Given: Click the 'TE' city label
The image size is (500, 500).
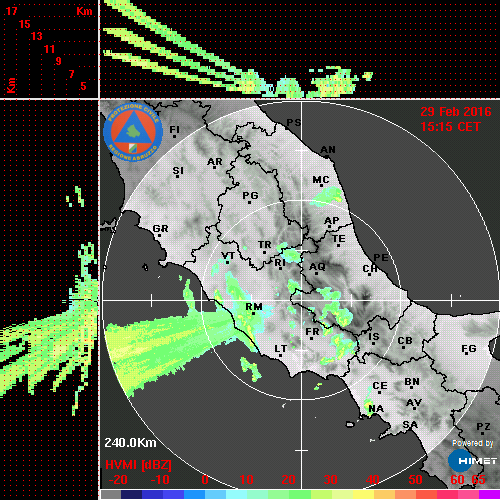Looking at the screenshot, I should click(339, 239).
